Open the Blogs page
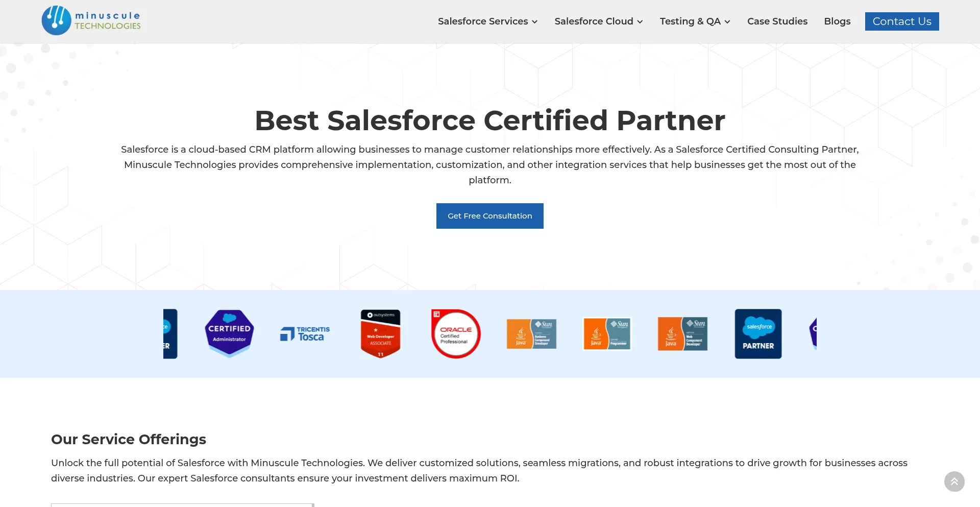 (x=837, y=21)
